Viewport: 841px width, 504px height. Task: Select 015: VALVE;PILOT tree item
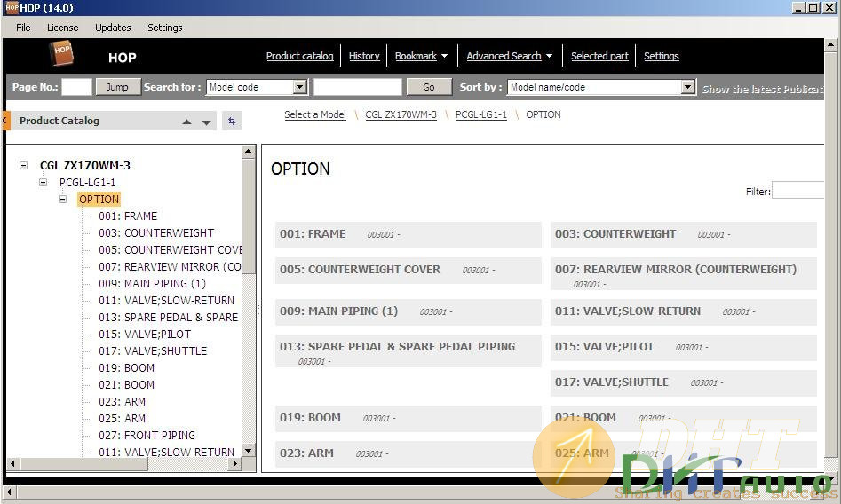145,334
